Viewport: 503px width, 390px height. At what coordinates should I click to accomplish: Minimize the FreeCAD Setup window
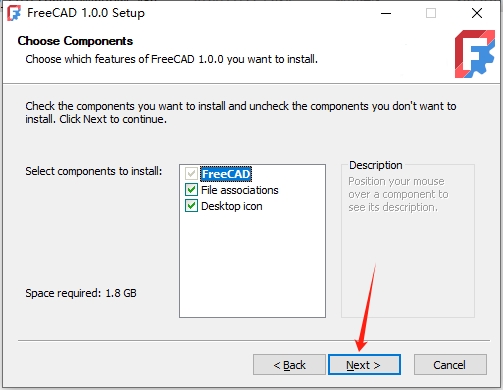[x=386, y=13]
